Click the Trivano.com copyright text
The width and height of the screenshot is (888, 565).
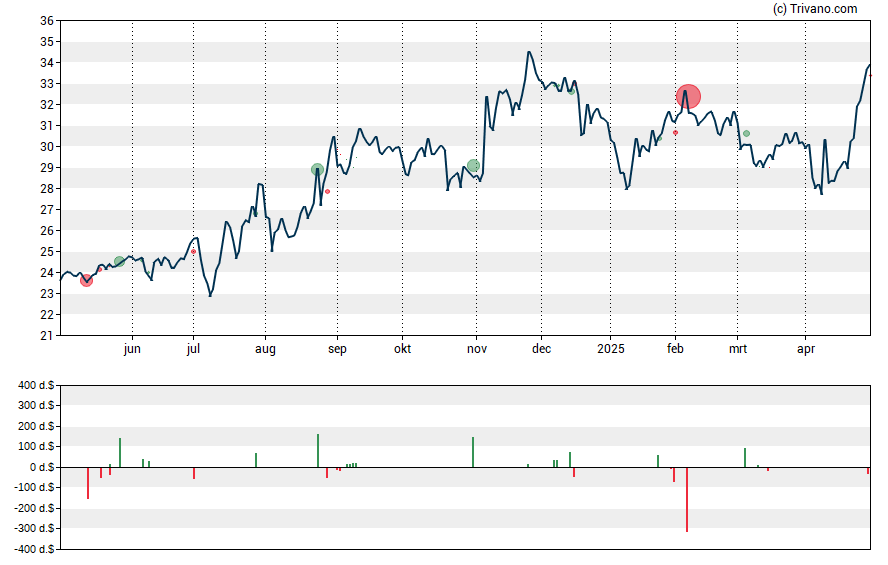[815, 8]
